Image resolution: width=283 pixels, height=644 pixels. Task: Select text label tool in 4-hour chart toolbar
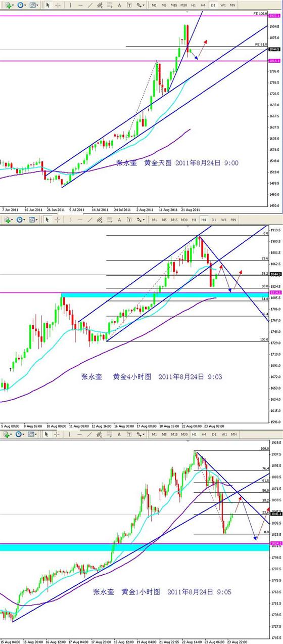click(129, 220)
